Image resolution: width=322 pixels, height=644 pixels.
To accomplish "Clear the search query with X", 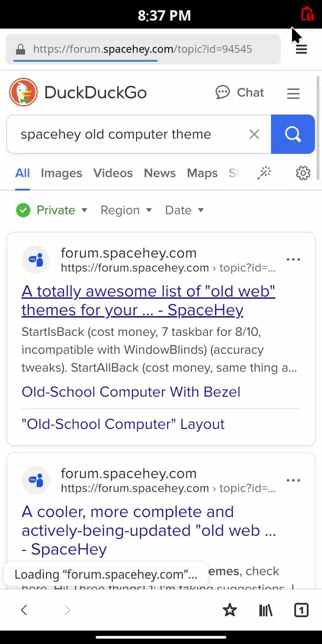I will pos(254,134).
